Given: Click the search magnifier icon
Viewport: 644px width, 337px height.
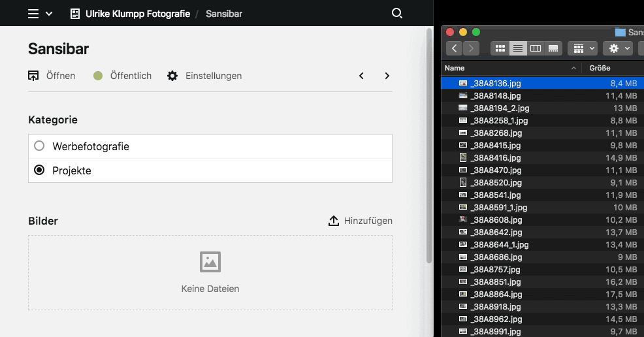Looking at the screenshot, I should (396, 14).
